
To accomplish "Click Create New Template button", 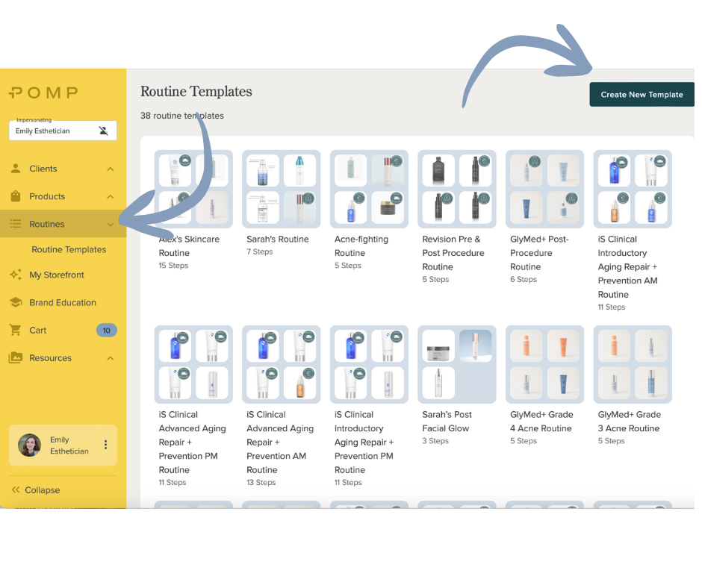I will [642, 95].
